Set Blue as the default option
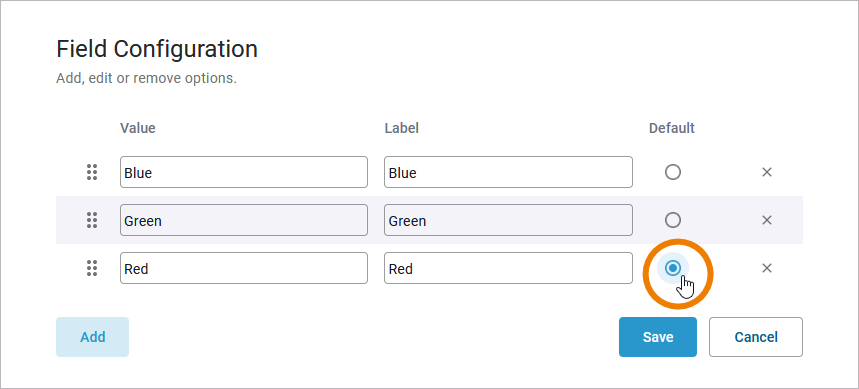Viewport: 859px width, 389px height. [673, 172]
